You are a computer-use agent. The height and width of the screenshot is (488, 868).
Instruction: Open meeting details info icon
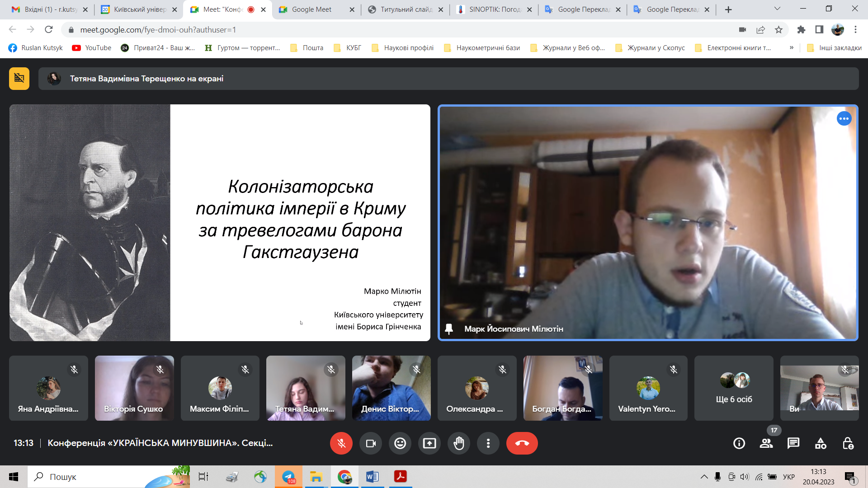pyautogui.click(x=739, y=443)
